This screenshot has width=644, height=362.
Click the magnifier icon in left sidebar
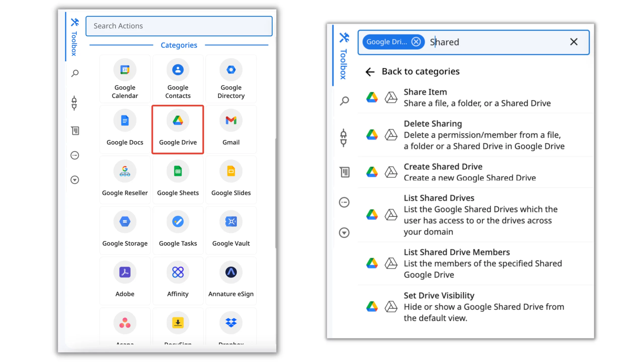[x=75, y=74]
